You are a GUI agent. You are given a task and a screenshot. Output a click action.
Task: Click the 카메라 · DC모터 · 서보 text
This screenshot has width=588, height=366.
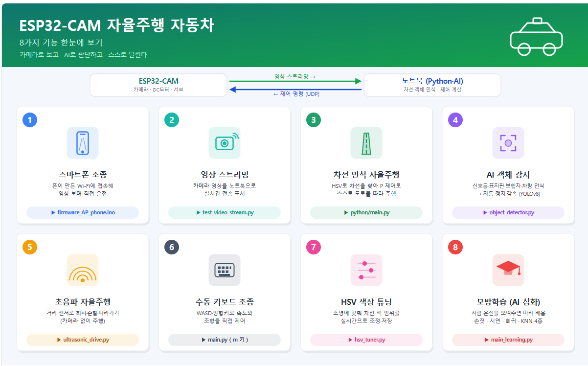point(158,90)
